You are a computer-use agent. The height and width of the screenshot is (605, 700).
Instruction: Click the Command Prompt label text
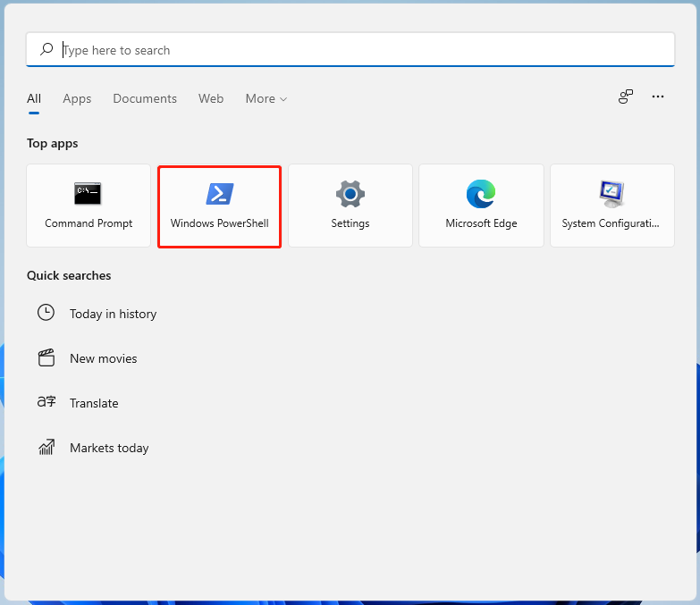click(x=89, y=223)
